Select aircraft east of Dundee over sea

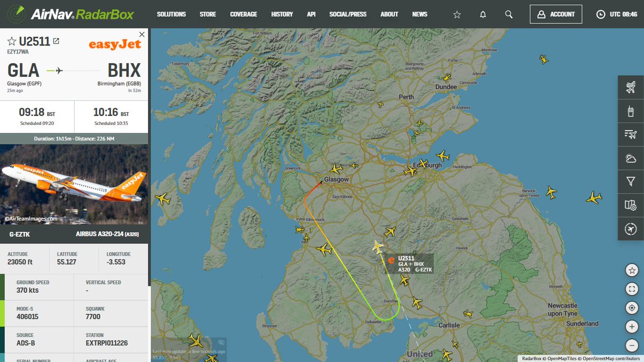click(544, 59)
